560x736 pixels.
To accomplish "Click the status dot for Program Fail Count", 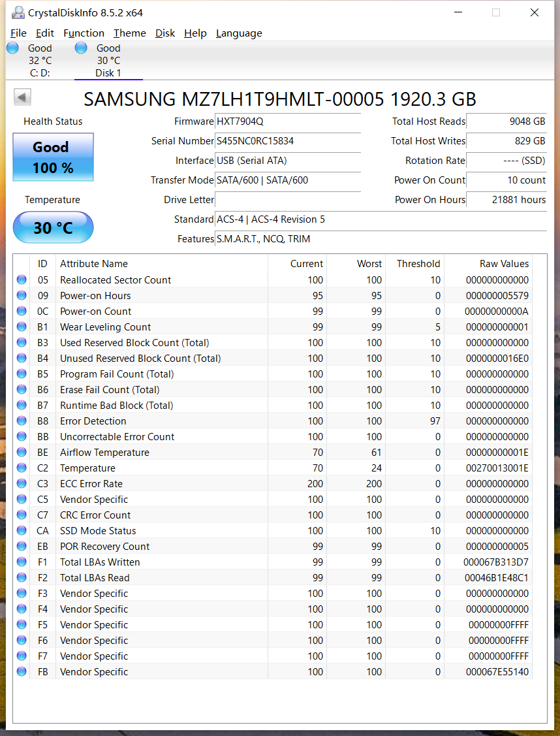I will [22, 374].
